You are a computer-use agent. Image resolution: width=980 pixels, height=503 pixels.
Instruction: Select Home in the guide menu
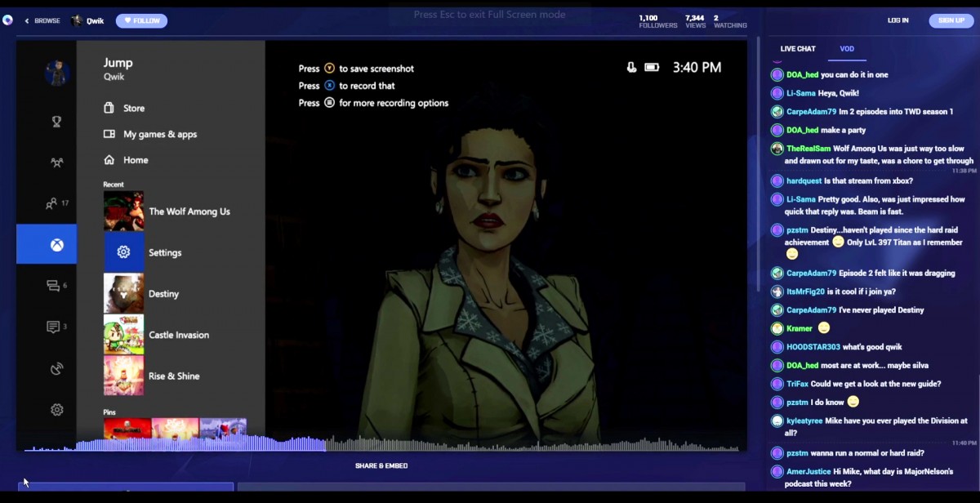(x=136, y=160)
